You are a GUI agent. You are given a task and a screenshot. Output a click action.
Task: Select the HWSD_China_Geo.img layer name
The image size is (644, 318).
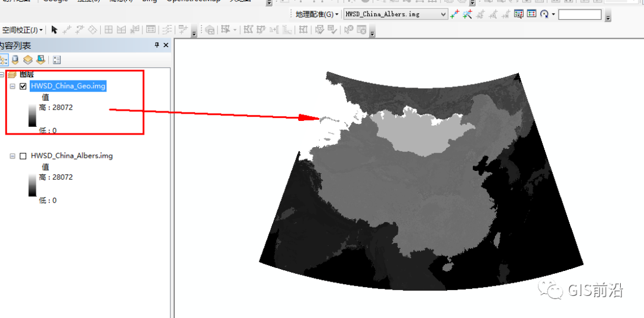coord(69,86)
